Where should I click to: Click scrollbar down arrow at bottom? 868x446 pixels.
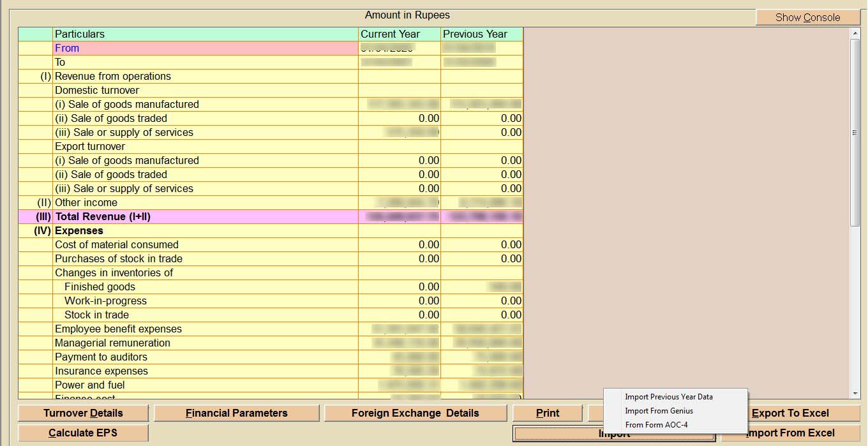855,394
